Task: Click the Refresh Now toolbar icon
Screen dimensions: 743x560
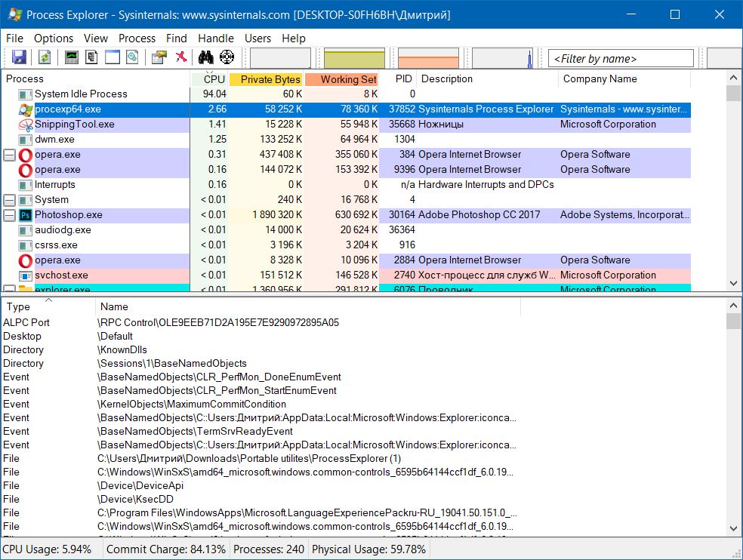Action: click(x=45, y=57)
